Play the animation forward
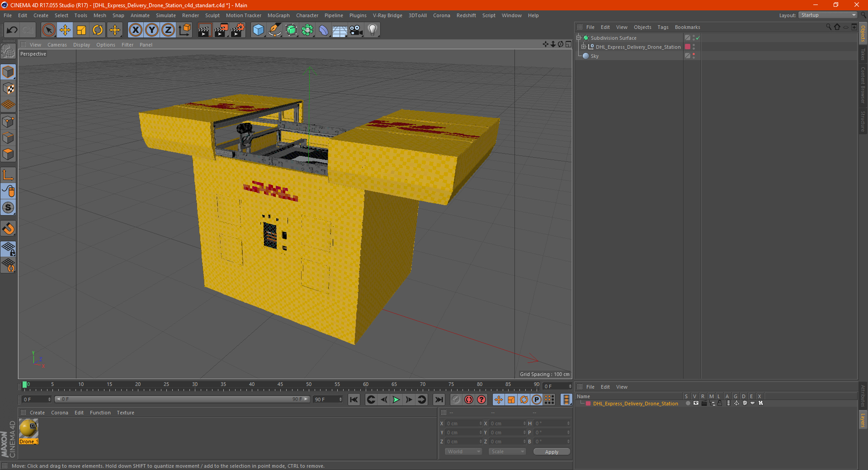Image resolution: width=868 pixels, height=470 pixels. (x=396, y=399)
